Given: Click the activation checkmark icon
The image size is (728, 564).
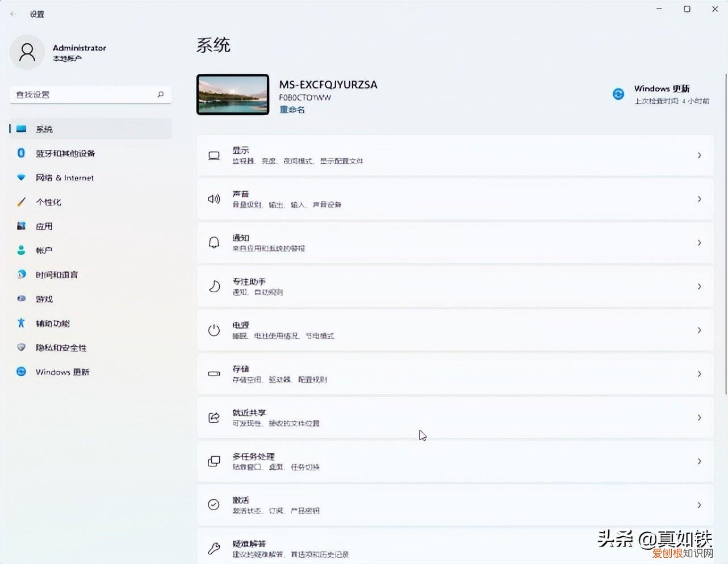Looking at the screenshot, I should coord(214,505).
